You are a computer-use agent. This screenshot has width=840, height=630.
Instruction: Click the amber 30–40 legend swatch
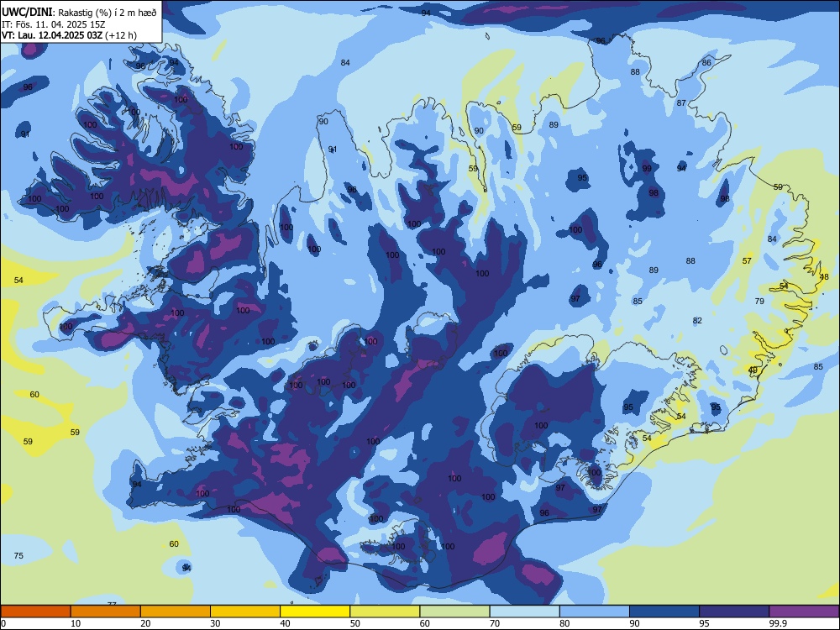click(245, 612)
